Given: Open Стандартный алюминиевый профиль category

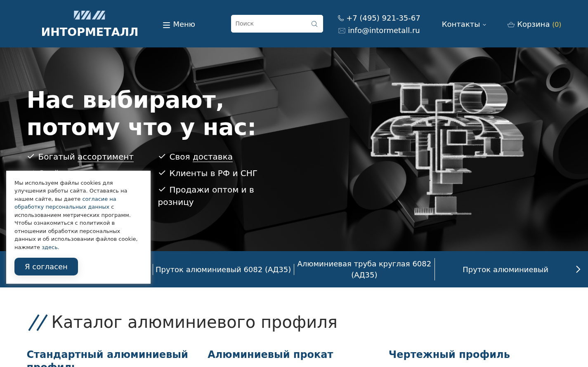Looking at the screenshot, I should tap(107, 358).
